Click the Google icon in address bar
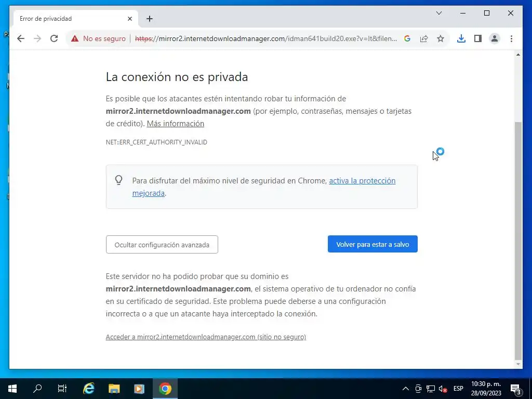 click(x=407, y=38)
